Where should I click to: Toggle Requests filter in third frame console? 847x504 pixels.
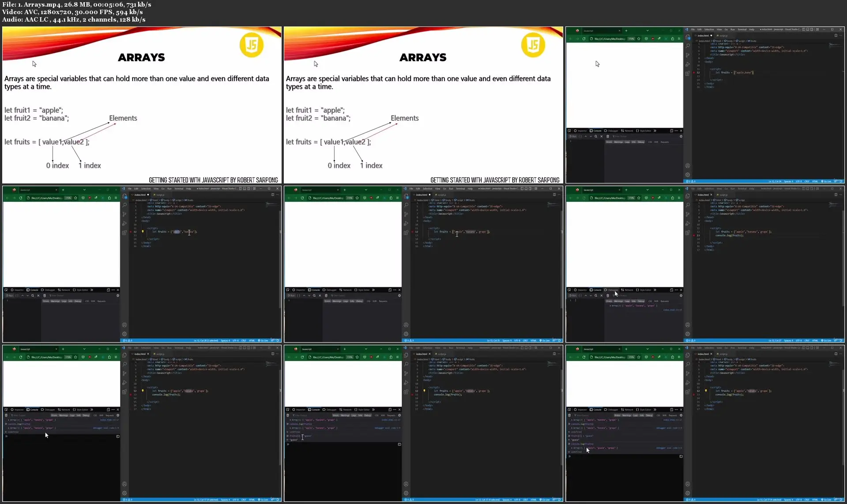click(665, 142)
